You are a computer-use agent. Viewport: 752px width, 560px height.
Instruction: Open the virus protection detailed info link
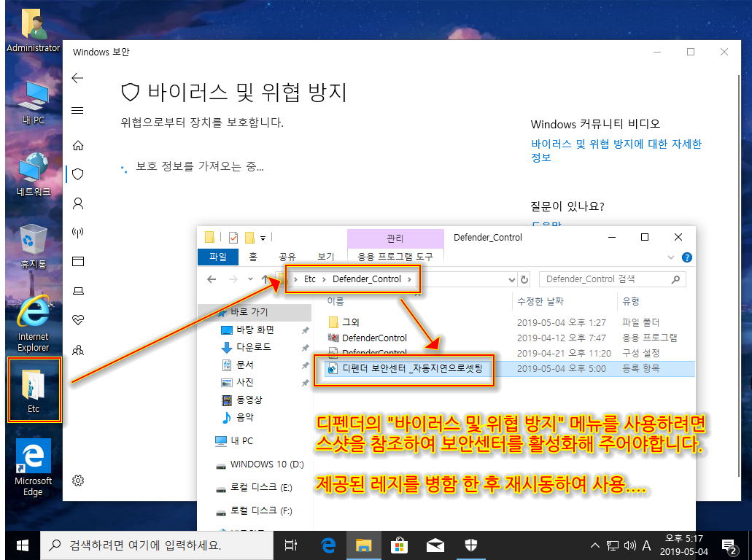click(x=616, y=150)
